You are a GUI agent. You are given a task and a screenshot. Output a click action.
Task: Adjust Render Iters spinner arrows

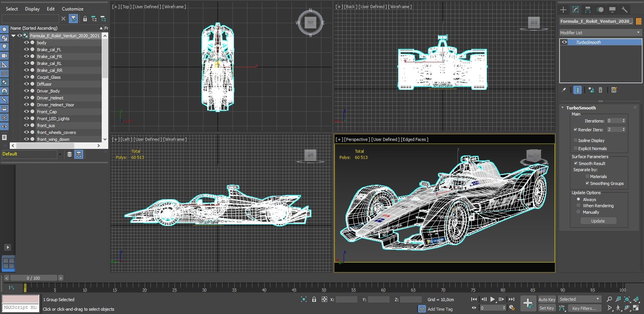(x=624, y=129)
